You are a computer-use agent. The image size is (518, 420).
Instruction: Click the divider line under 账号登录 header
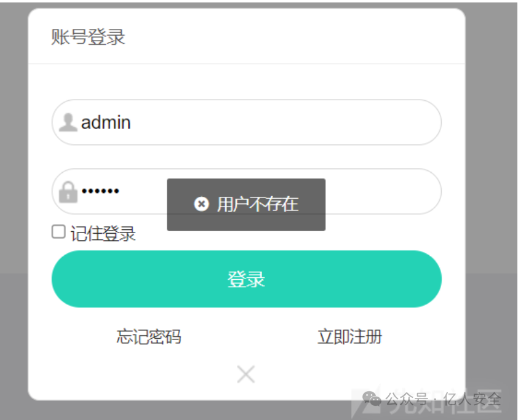[x=247, y=63]
